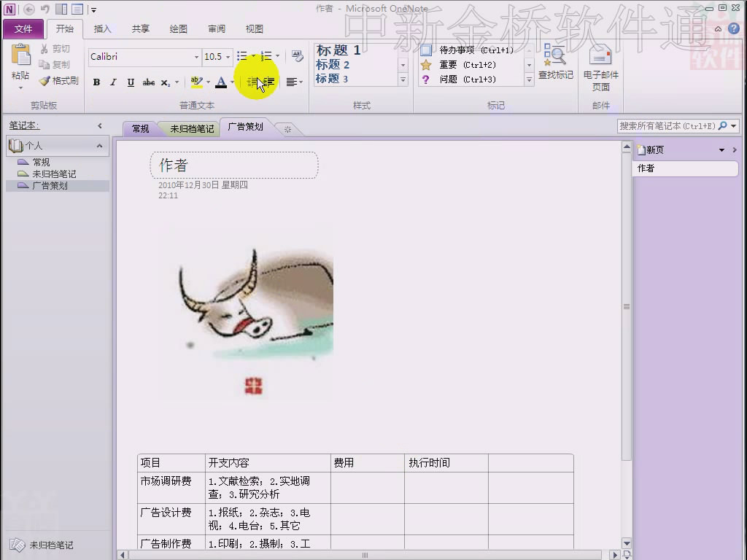Screen dimensions: 747x560
Task: Click the Back arrow in quick access toolbar
Action: tap(29, 9)
